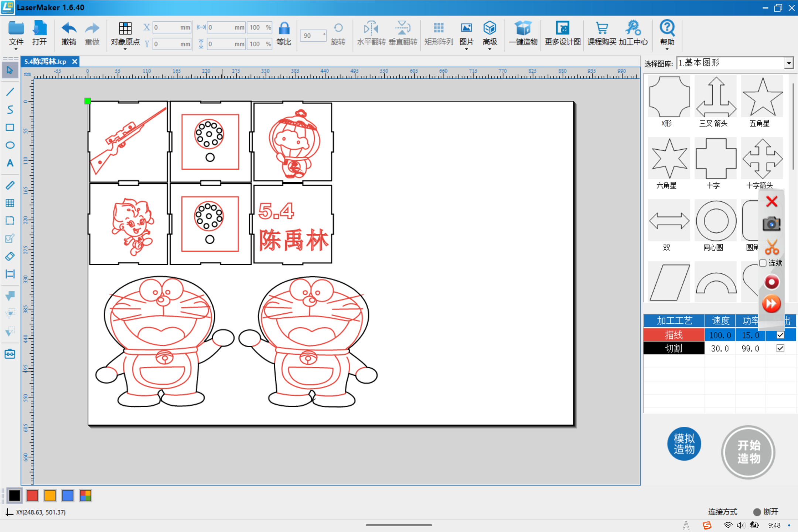Click the 打开 open file icon
The image size is (798, 532).
(x=39, y=33)
